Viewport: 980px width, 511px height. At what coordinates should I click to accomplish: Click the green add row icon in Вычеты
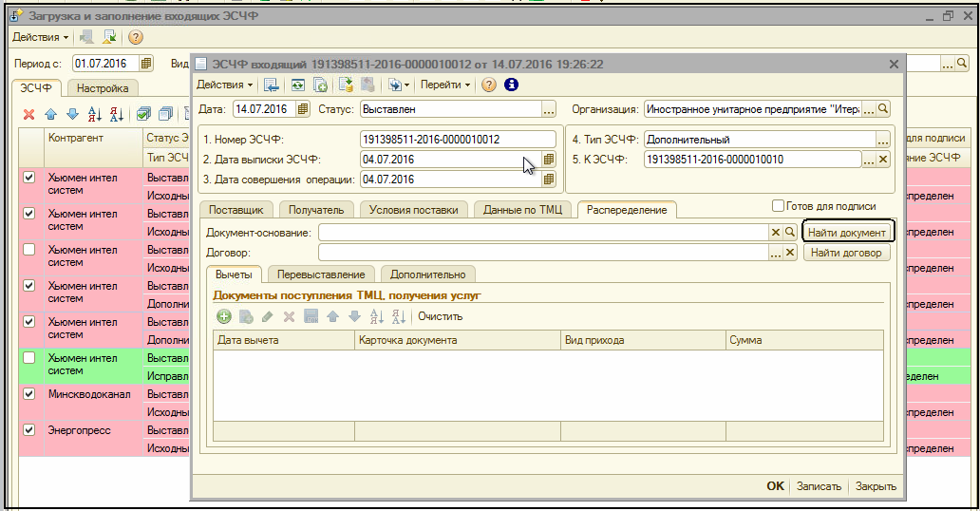[x=224, y=316]
